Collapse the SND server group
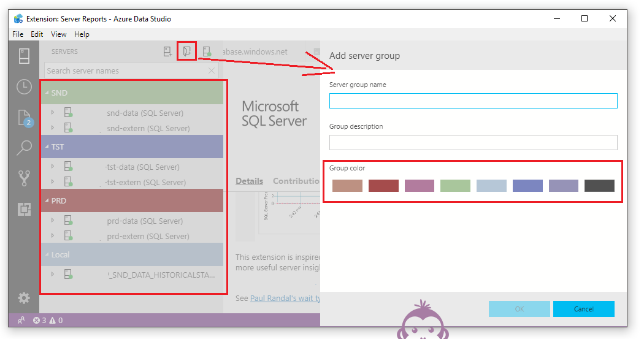This screenshot has width=644, height=339. point(47,93)
